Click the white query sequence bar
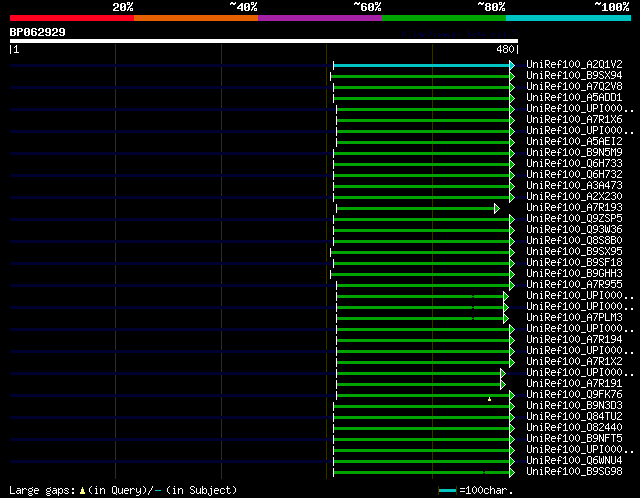 pyautogui.click(x=264, y=41)
